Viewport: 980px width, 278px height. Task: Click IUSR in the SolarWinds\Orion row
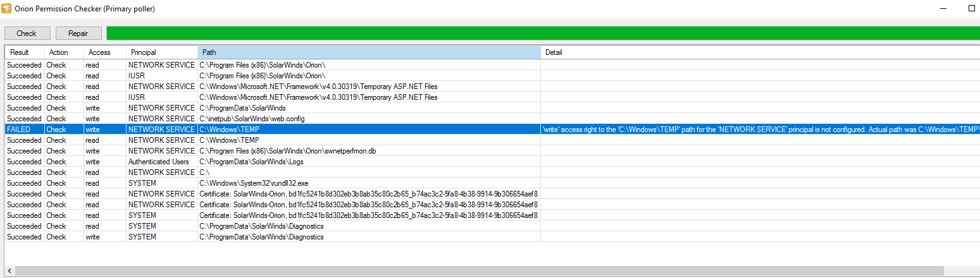(x=137, y=76)
